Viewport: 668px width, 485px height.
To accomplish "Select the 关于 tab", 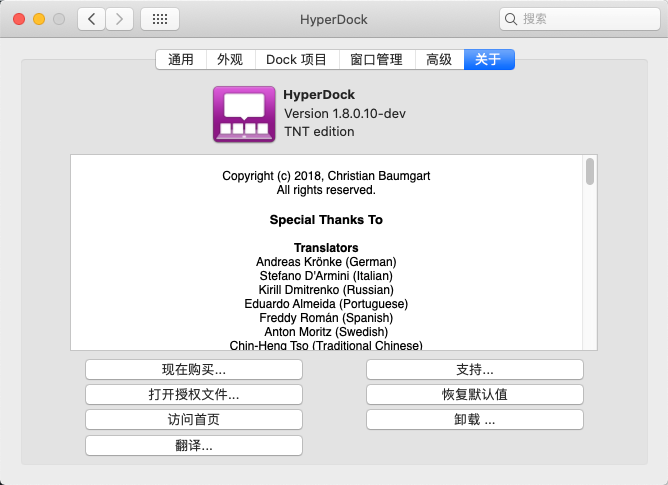I will pyautogui.click(x=489, y=60).
